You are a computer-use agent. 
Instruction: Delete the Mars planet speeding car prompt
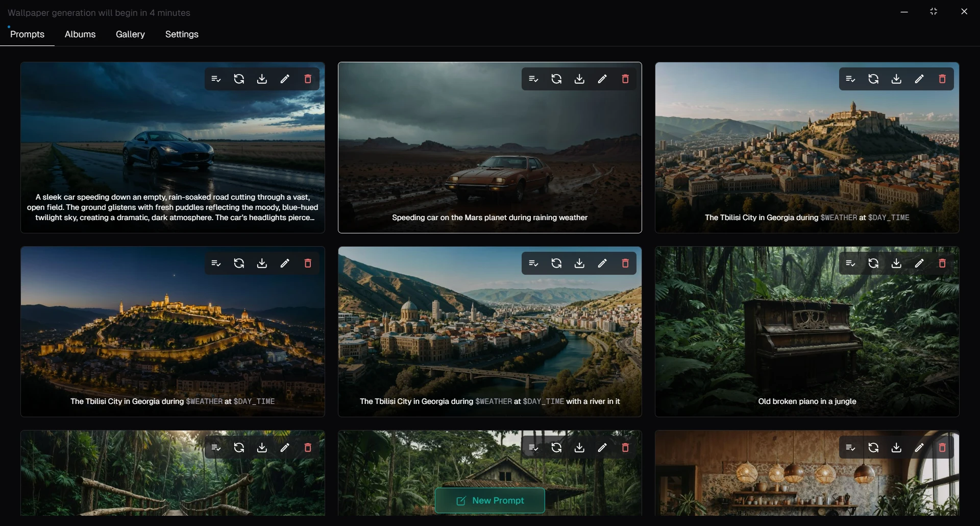coord(625,79)
